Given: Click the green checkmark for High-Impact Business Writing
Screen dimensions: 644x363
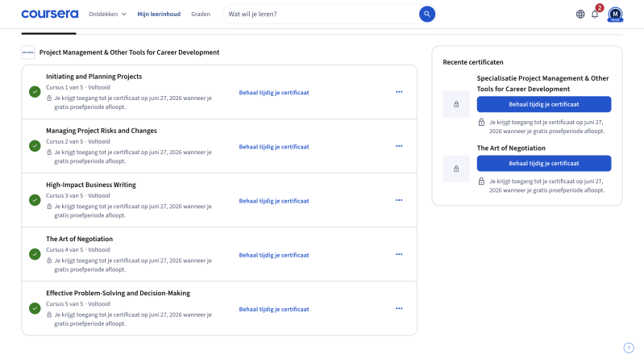Looking at the screenshot, I should pyautogui.click(x=35, y=200).
